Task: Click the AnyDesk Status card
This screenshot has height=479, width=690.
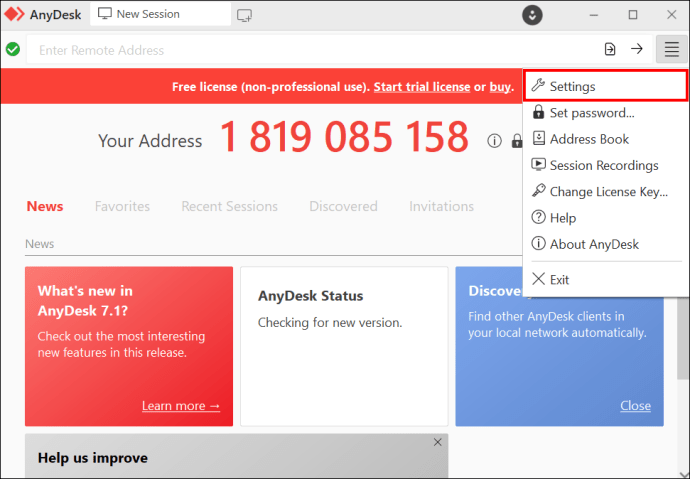Action: [x=344, y=346]
